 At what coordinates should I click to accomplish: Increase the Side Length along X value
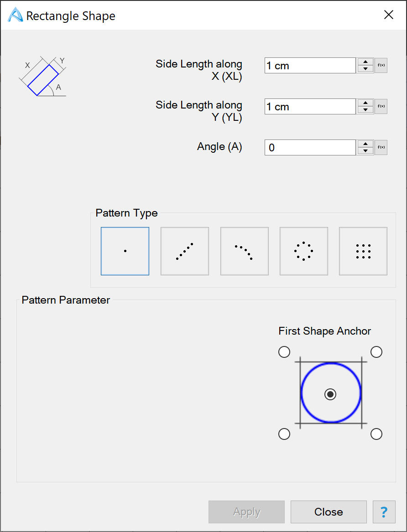pyautogui.click(x=365, y=62)
